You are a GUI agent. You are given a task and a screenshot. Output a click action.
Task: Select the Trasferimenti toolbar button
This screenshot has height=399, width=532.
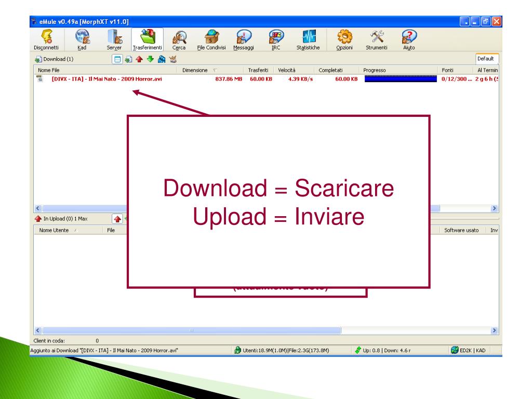147,39
